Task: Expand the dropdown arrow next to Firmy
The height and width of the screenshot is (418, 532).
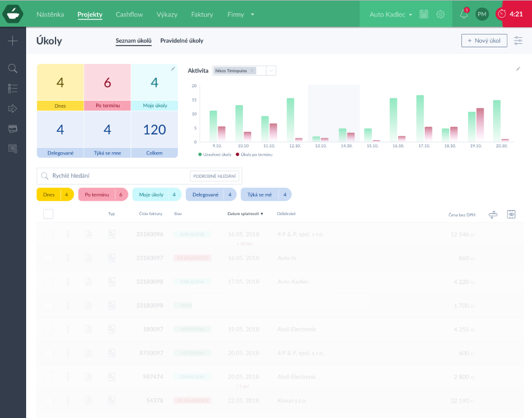Action: point(252,14)
